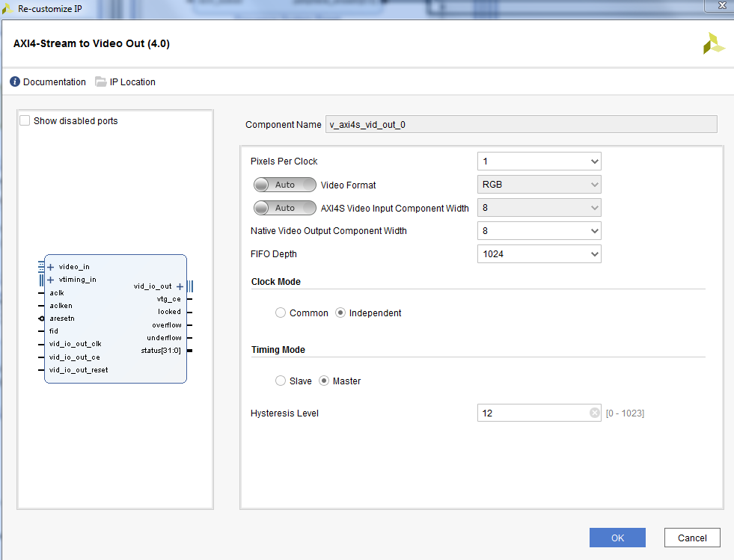
Task: Open the Video Format RGB dropdown
Action: (x=539, y=185)
